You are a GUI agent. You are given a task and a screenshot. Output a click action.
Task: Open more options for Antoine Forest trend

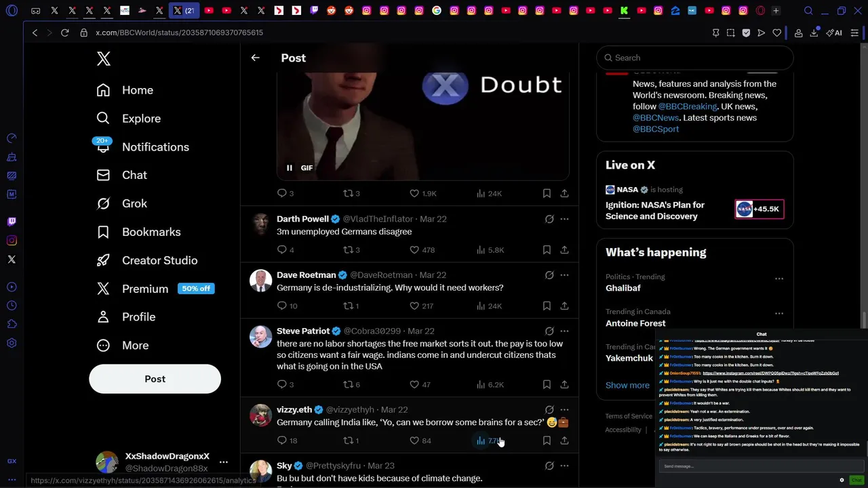[779, 314]
